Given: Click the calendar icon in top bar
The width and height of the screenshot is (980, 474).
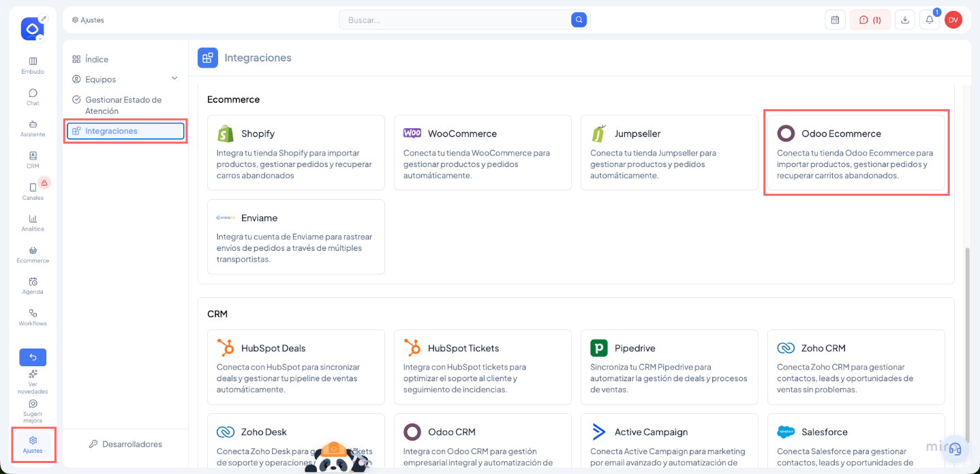Looking at the screenshot, I should click(x=835, y=20).
